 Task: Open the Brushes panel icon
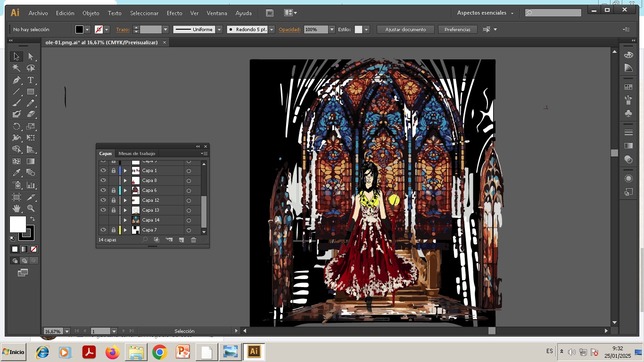(x=628, y=100)
